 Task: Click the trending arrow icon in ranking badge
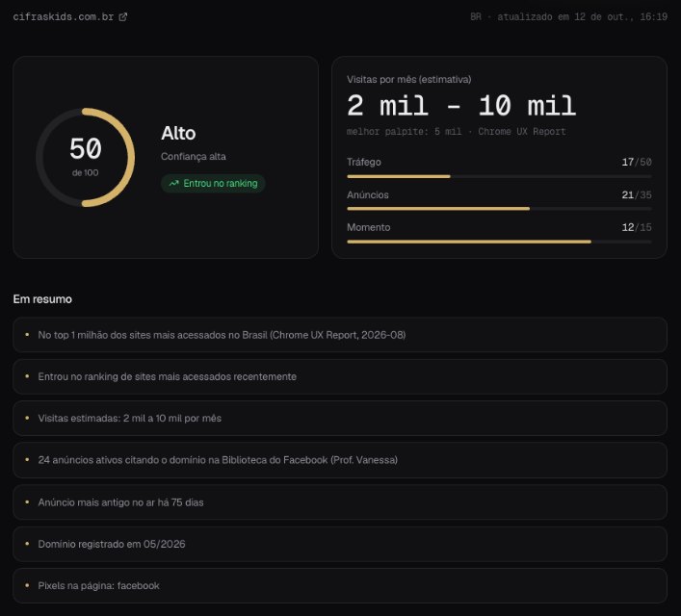tap(173, 183)
